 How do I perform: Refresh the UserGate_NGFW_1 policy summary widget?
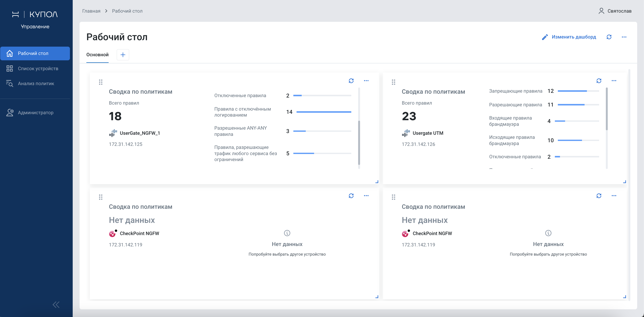351,81
